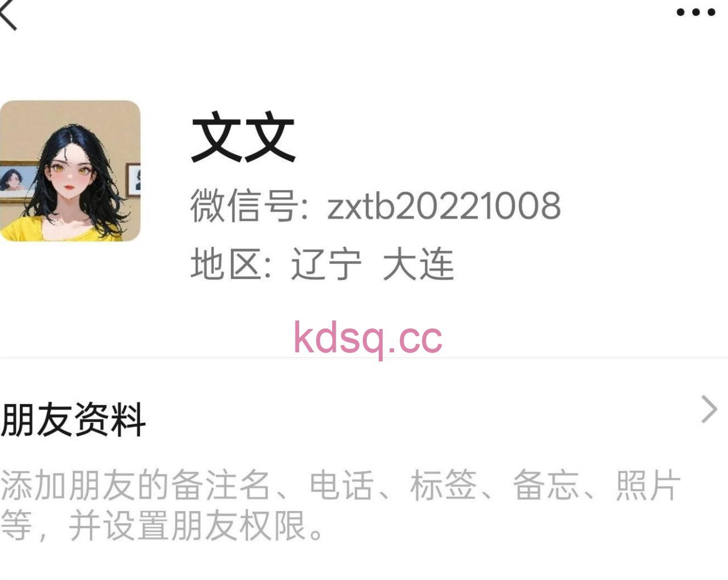
Task: Click the 标签 word in the description
Action: (444, 486)
